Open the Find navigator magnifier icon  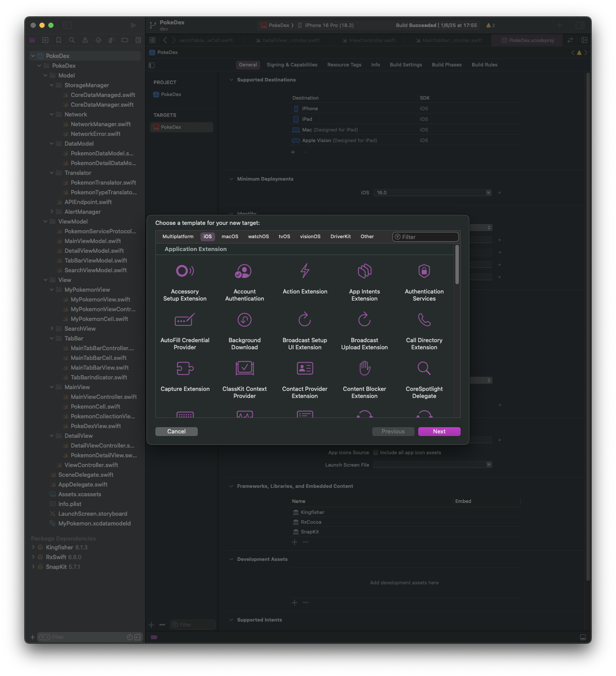(x=72, y=40)
